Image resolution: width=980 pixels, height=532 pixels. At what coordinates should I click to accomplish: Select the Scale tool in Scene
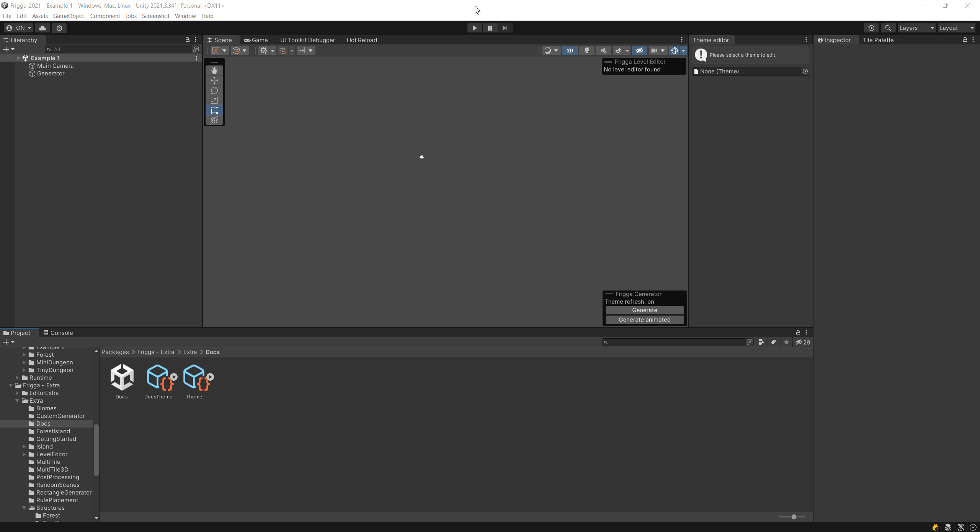[x=214, y=100]
